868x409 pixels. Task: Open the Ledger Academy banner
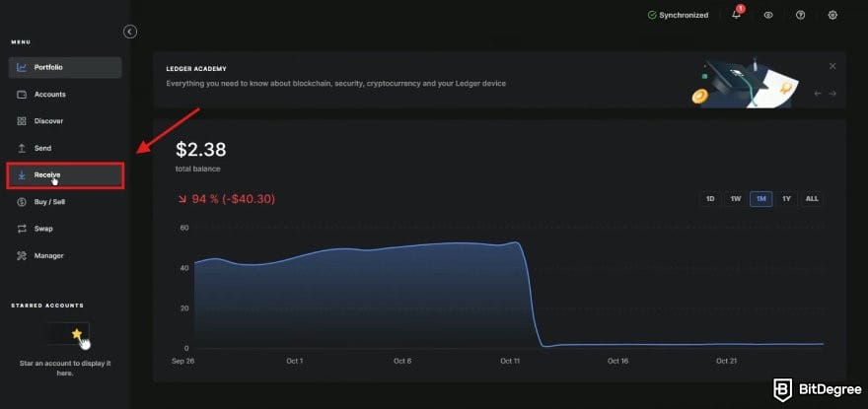click(499, 79)
